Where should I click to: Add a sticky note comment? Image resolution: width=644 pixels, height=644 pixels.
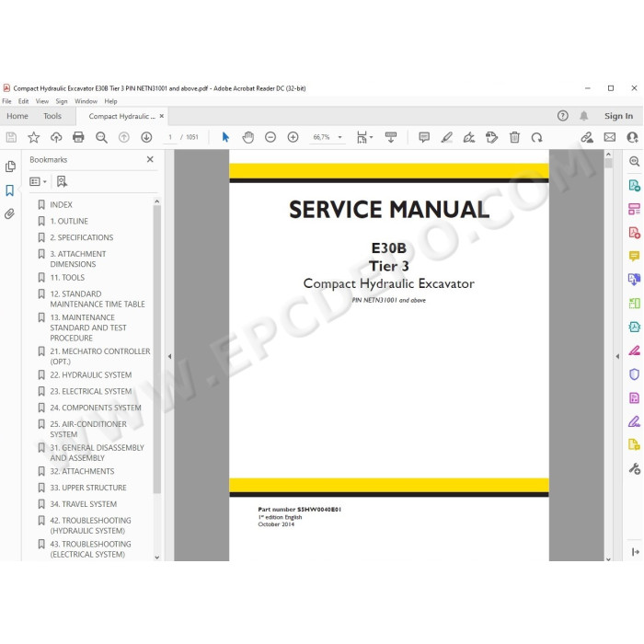pyautogui.click(x=424, y=137)
